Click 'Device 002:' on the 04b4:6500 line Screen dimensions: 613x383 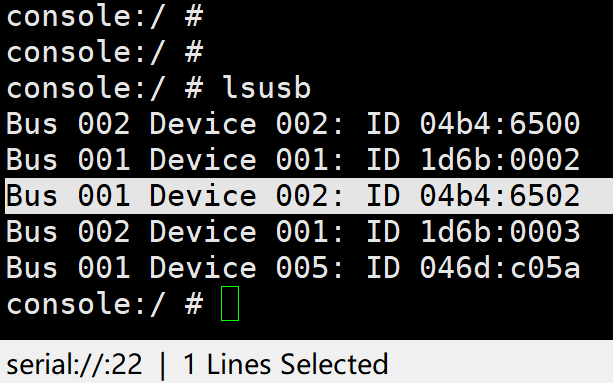[x=246, y=123]
